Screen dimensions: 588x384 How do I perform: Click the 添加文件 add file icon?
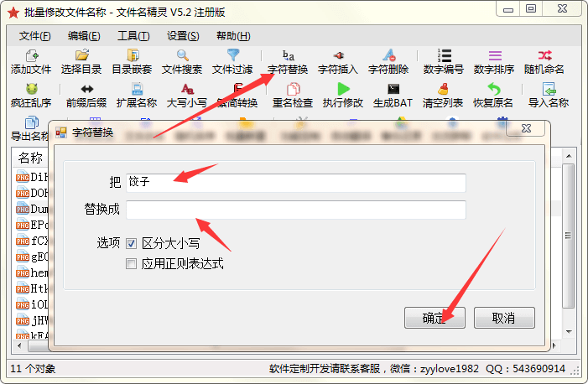tap(32, 56)
